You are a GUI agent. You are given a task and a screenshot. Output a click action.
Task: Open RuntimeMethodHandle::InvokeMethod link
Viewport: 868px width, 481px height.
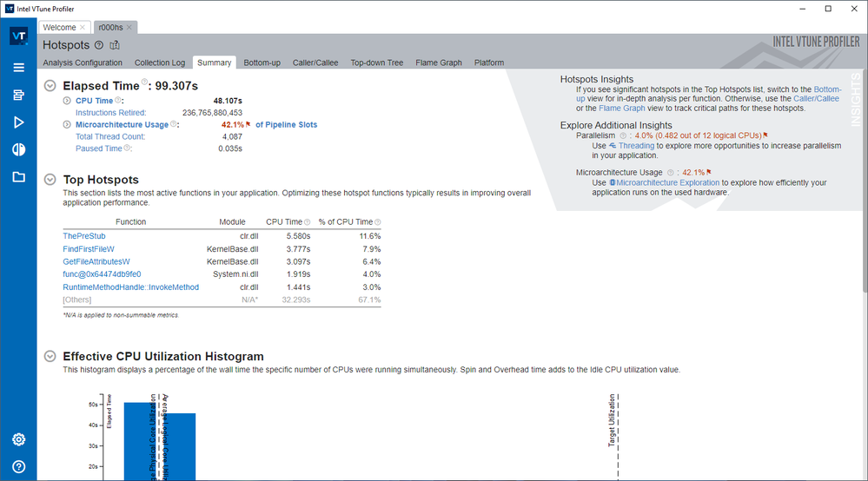click(x=130, y=287)
